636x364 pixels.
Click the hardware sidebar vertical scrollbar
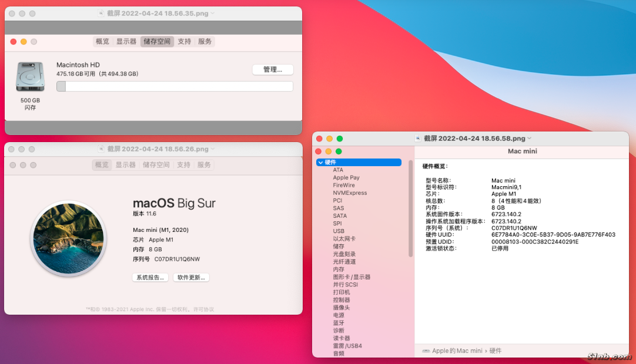click(x=410, y=209)
